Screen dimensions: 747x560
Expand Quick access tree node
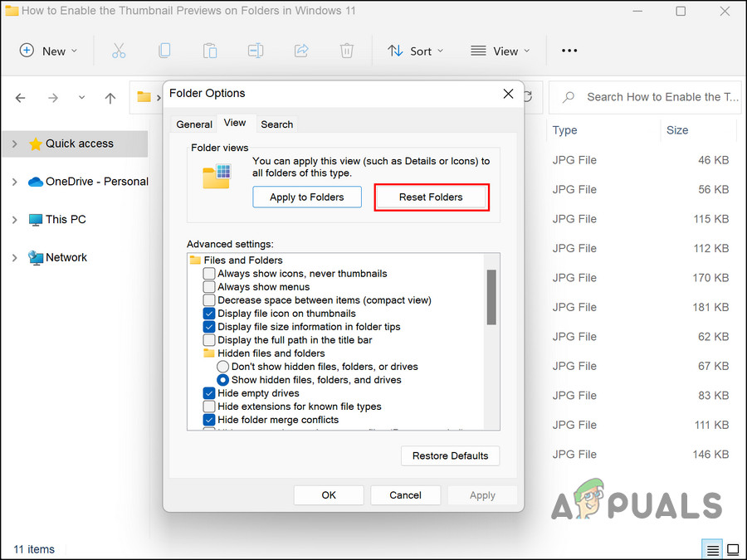pos(14,144)
